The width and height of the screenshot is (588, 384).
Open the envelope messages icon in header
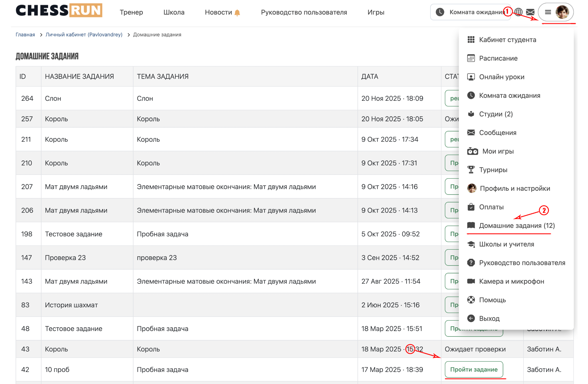pos(530,12)
